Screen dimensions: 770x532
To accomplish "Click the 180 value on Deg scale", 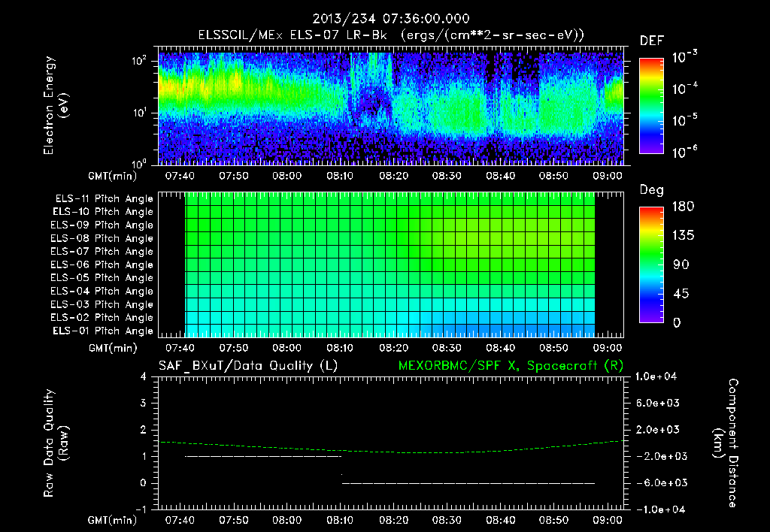I will point(684,207).
